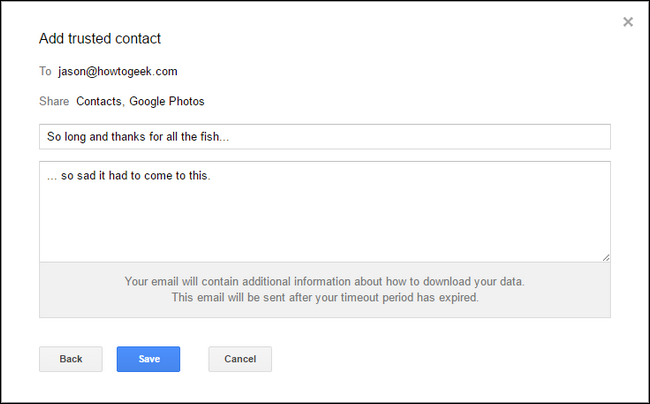Click the 'To' field label
650x404 pixels.
click(x=45, y=71)
